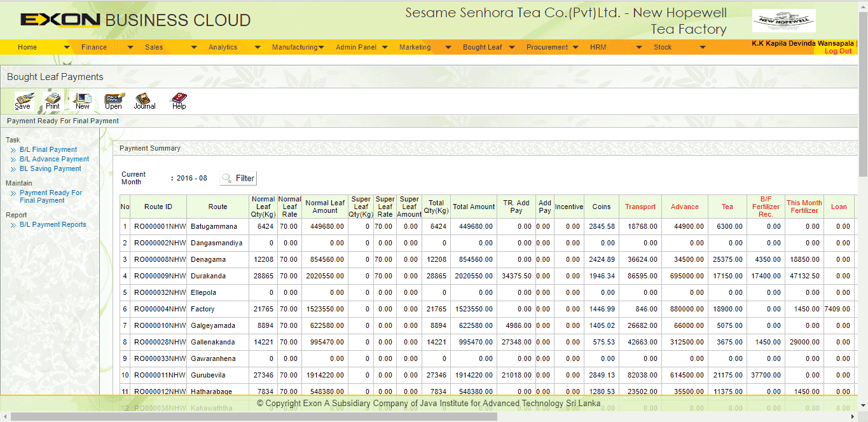868x422 pixels.
Task: Select the Hatharabage route cell
Action: click(218, 392)
